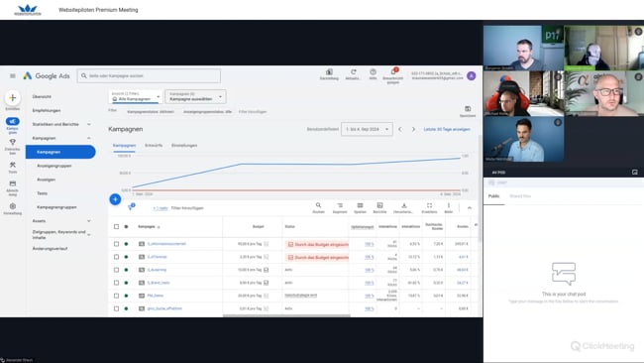
Task: Open the Hilfe question mark icon
Action: [x=373, y=72]
